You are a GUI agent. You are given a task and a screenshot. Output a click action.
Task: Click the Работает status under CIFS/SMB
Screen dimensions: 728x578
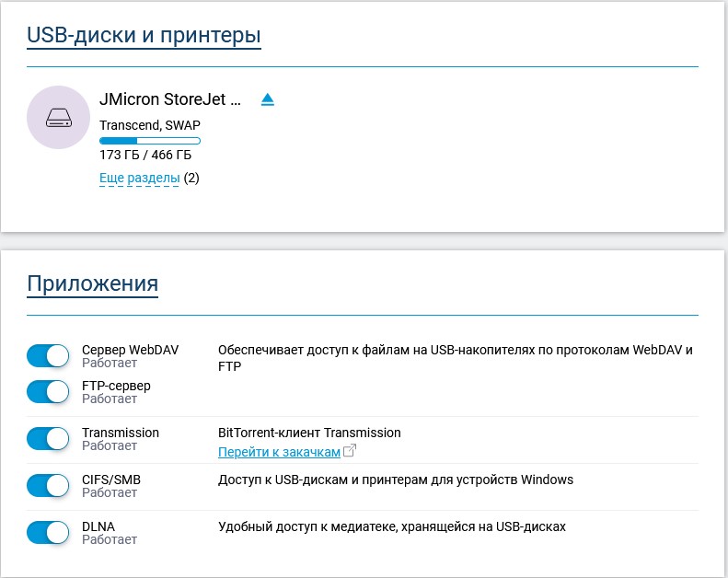110,492
